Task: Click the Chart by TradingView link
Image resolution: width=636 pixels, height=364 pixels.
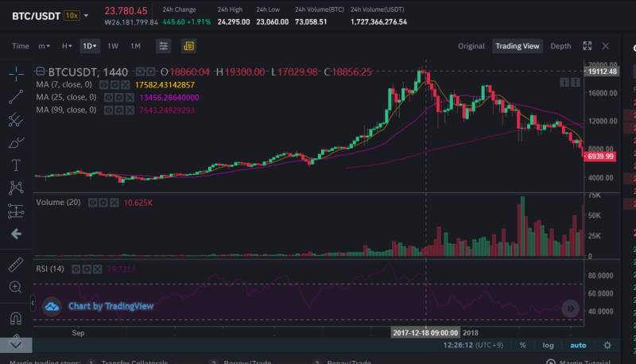Action: pyautogui.click(x=111, y=307)
